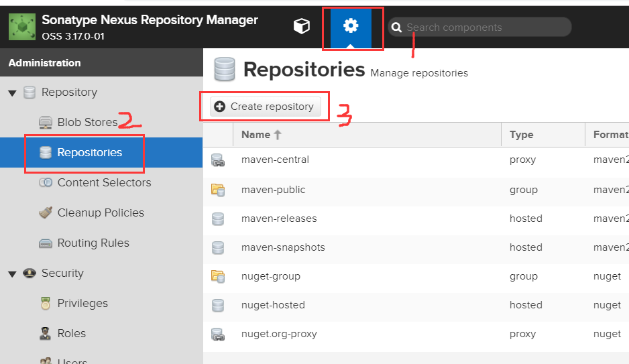Click the Repository section database icon
The image size is (629, 364).
[x=30, y=93]
